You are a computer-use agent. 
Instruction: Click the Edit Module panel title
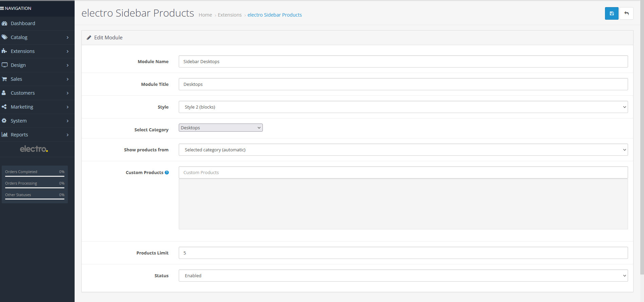click(108, 38)
